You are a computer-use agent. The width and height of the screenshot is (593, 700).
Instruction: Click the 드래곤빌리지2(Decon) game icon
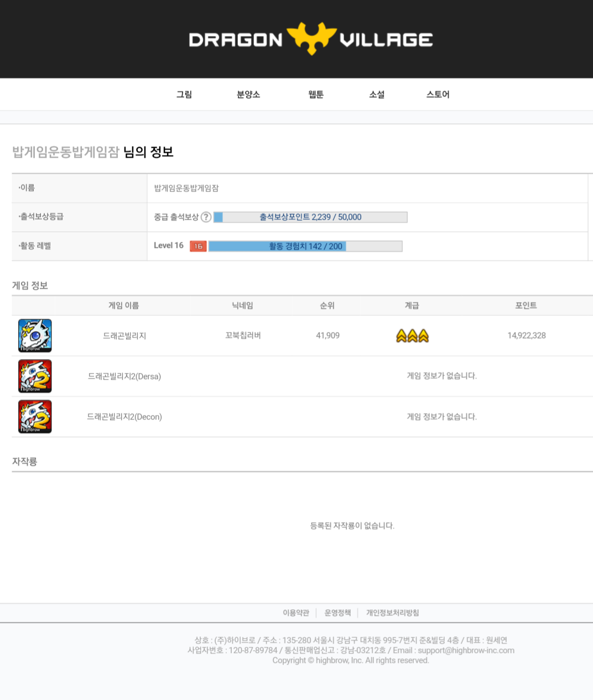pos(35,417)
